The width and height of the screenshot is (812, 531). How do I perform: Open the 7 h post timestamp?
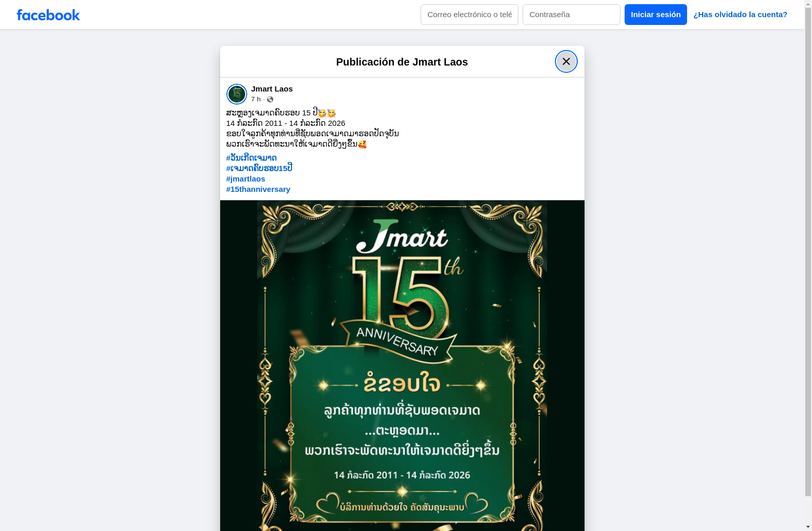[256, 99]
